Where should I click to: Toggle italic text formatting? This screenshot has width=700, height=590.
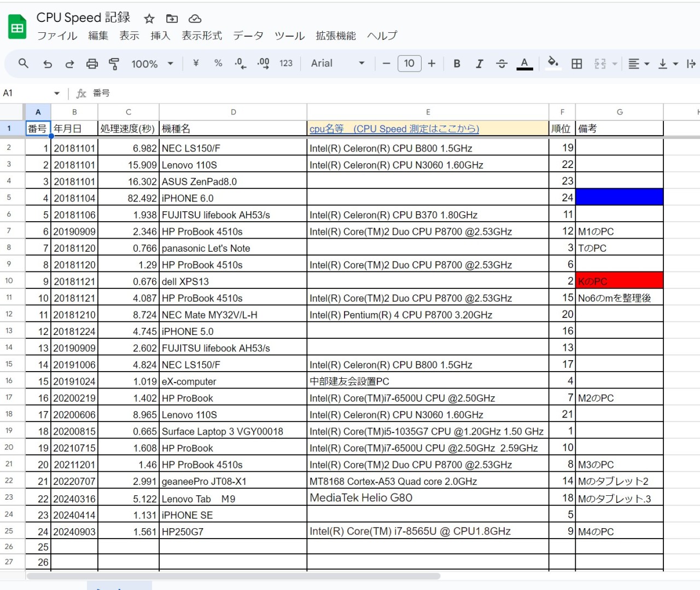coord(479,64)
